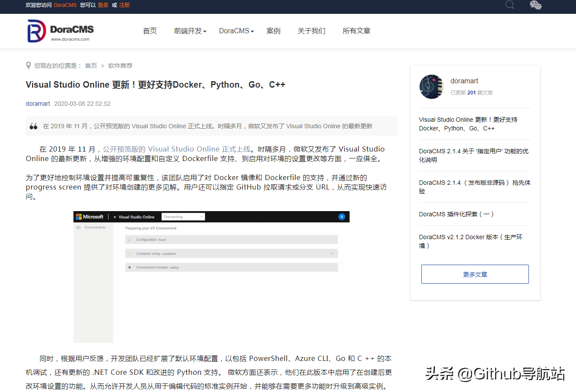Viewport: 576px width, 392px height.
Task: Click the Environment created waiting row
Action: point(232,267)
